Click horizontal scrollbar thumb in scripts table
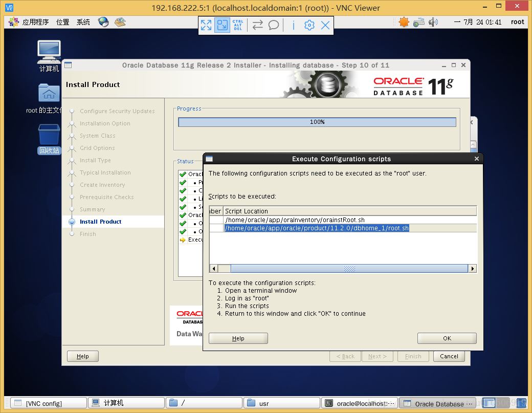Image resolution: width=532 pixels, height=413 pixels. point(349,269)
